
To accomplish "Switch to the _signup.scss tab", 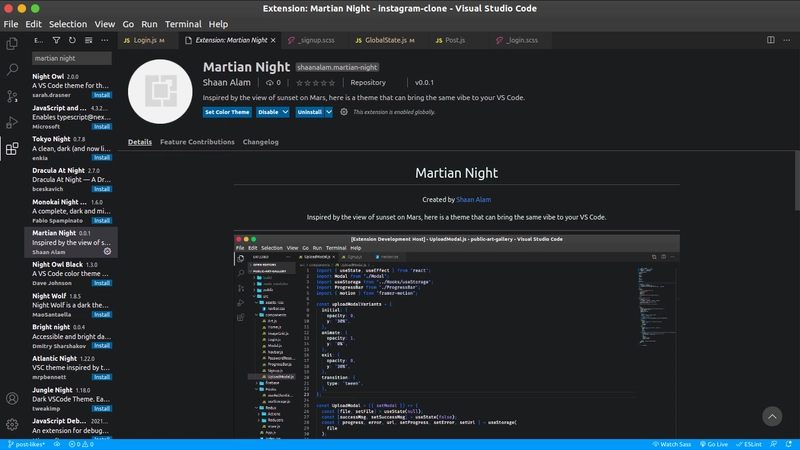I will pyautogui.click(x=314, y=40).
